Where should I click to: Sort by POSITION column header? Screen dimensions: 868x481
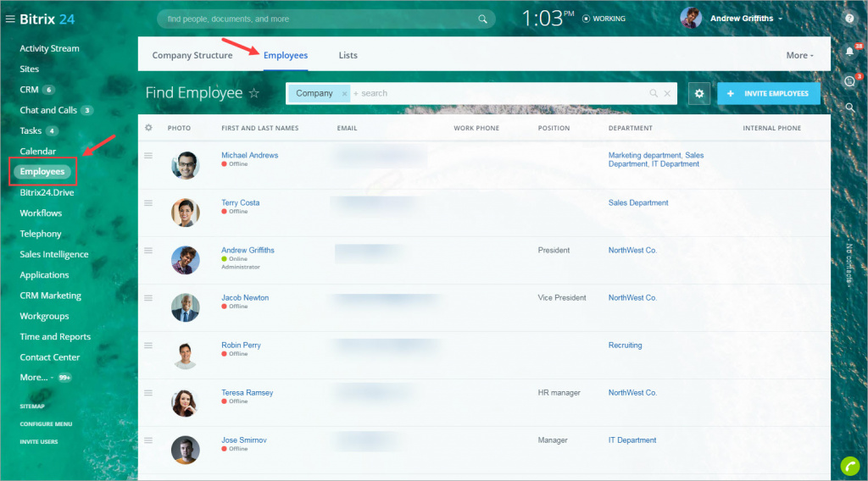point(554,128)
